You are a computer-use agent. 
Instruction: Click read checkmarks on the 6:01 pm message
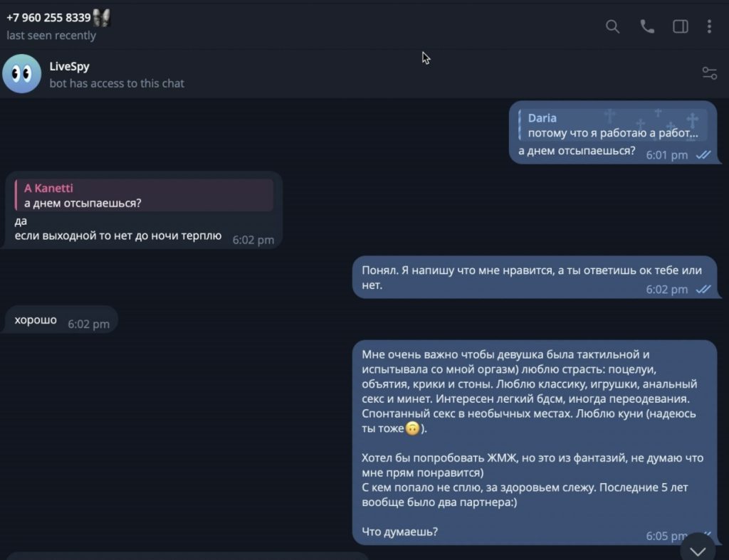pos(703,154)
